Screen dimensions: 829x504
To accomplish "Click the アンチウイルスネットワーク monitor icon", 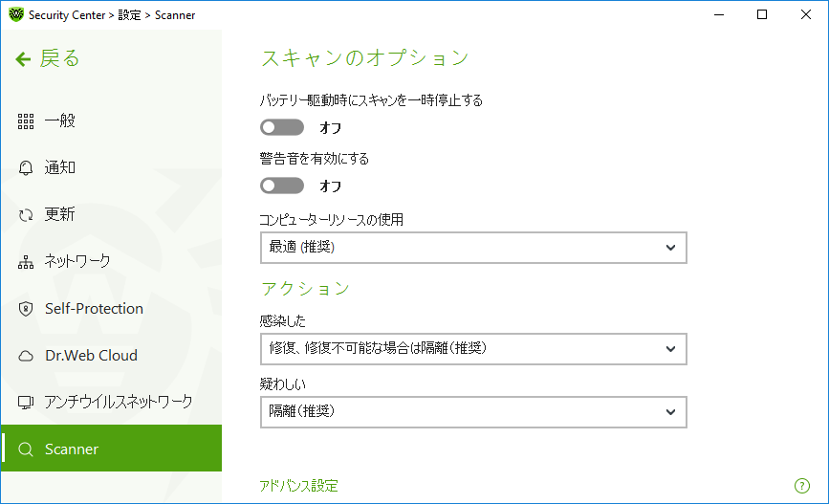I will 26,403.
